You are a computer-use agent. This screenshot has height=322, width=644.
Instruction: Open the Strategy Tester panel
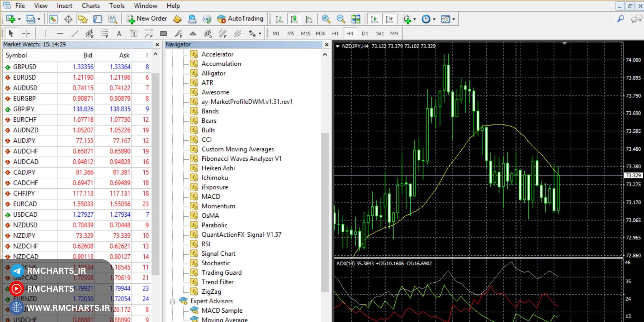click(x=112, y=19)
